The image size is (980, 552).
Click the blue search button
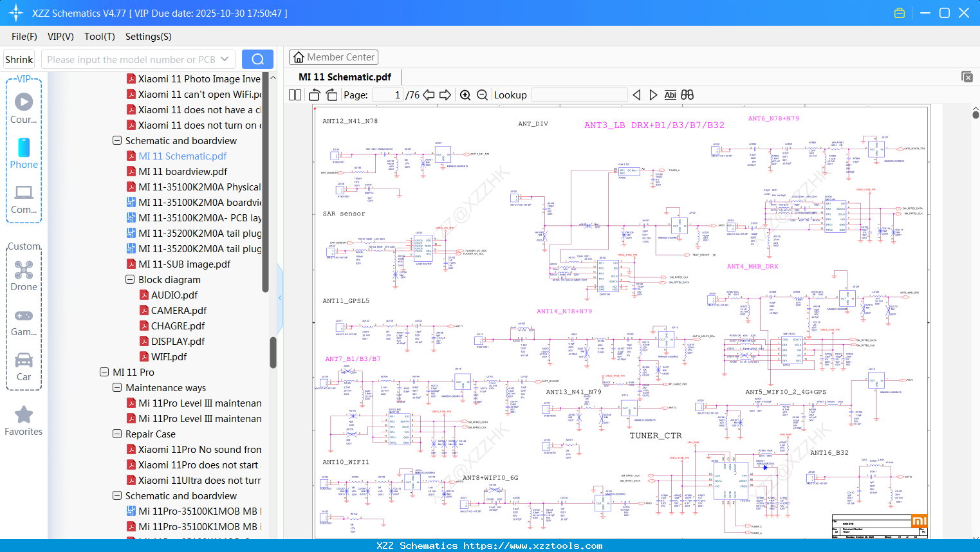(257, 59)
